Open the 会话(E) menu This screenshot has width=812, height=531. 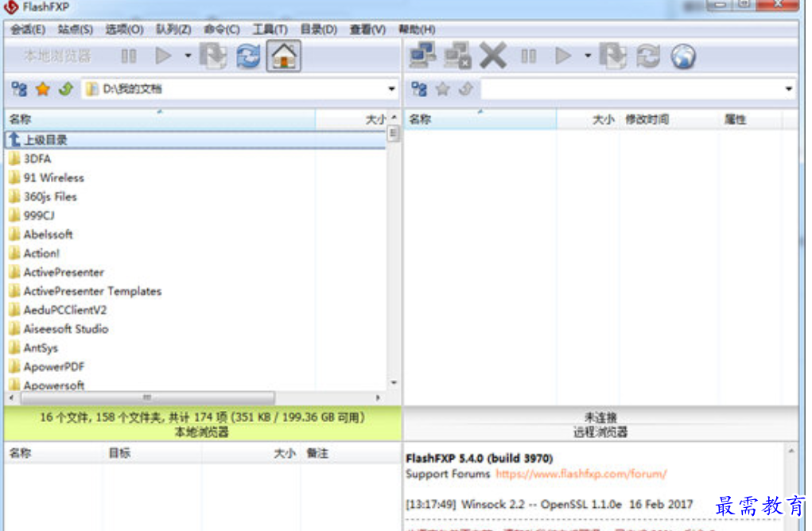[x=28, y=29]
